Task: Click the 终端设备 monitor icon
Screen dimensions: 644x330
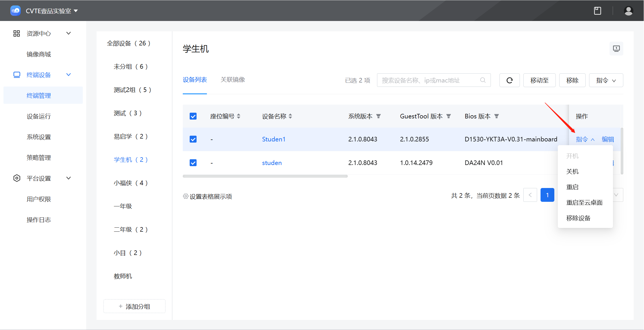Action: point(17,75)
